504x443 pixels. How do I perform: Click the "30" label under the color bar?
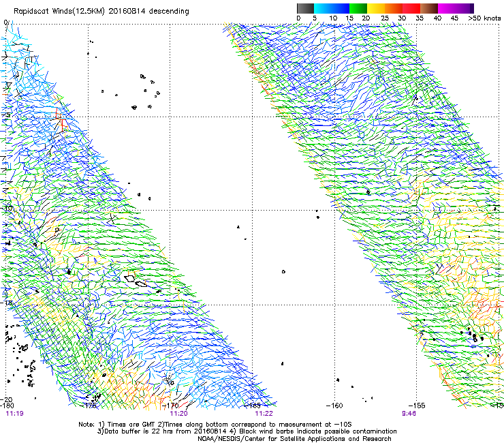click(402, 18)
